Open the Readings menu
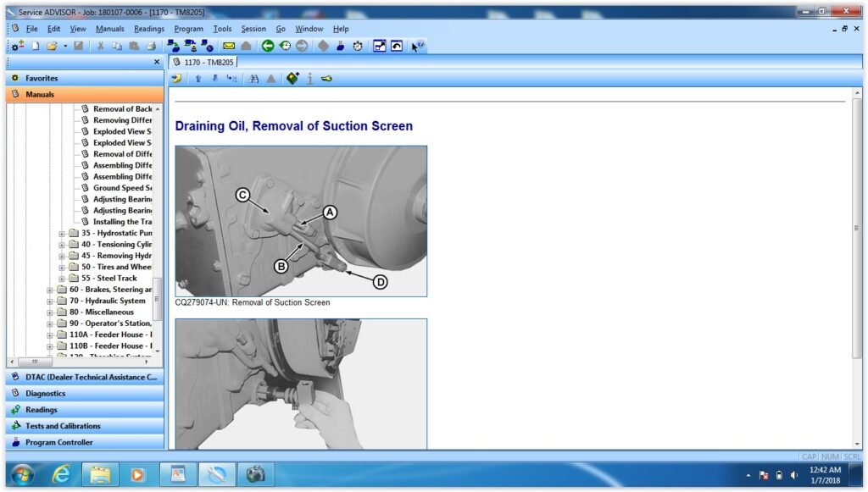 click(x=148, y=29)
